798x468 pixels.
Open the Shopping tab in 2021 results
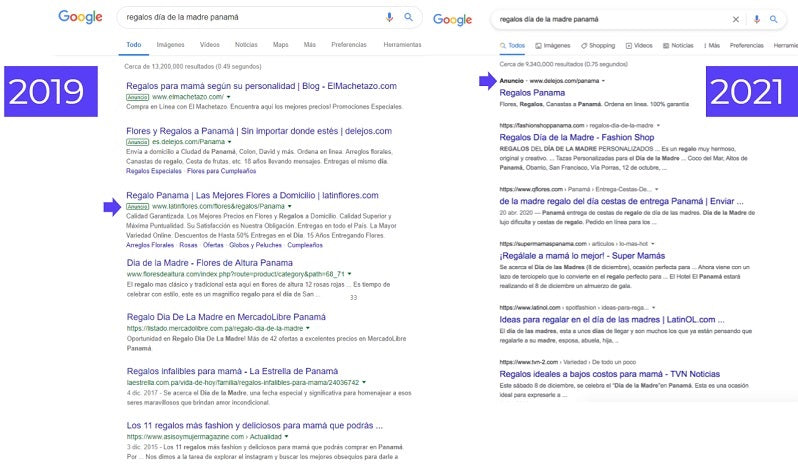(x=598, y=46)
